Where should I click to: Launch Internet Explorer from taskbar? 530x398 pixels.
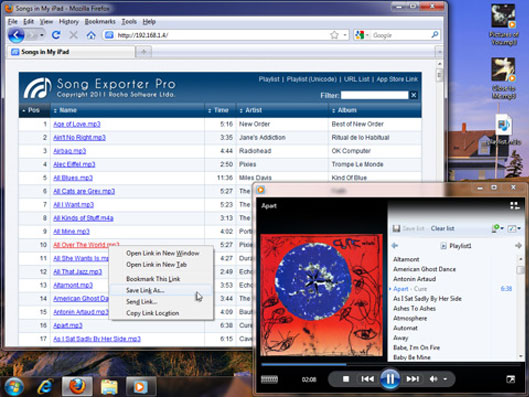point(45,387)
